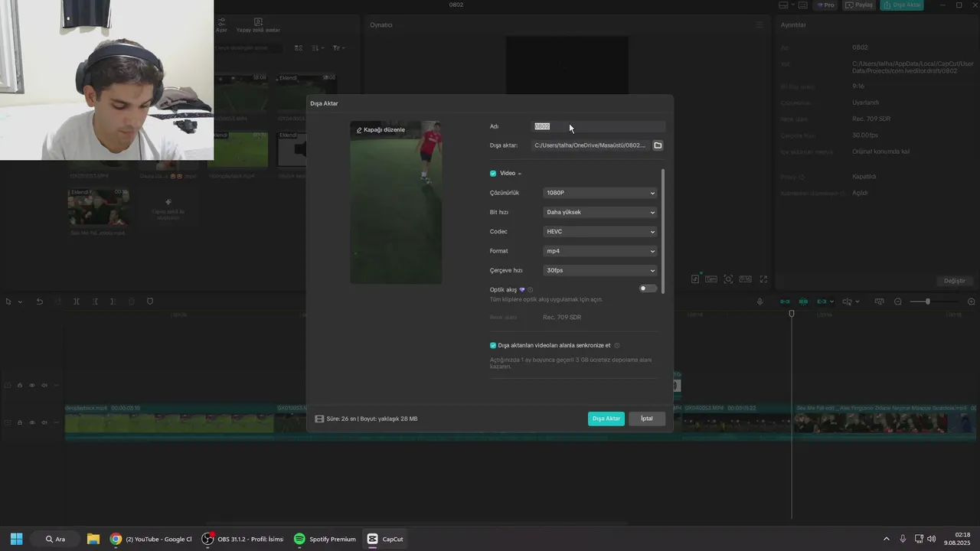Toggle auto snapping icon in timeline

(x=804, y=302)
